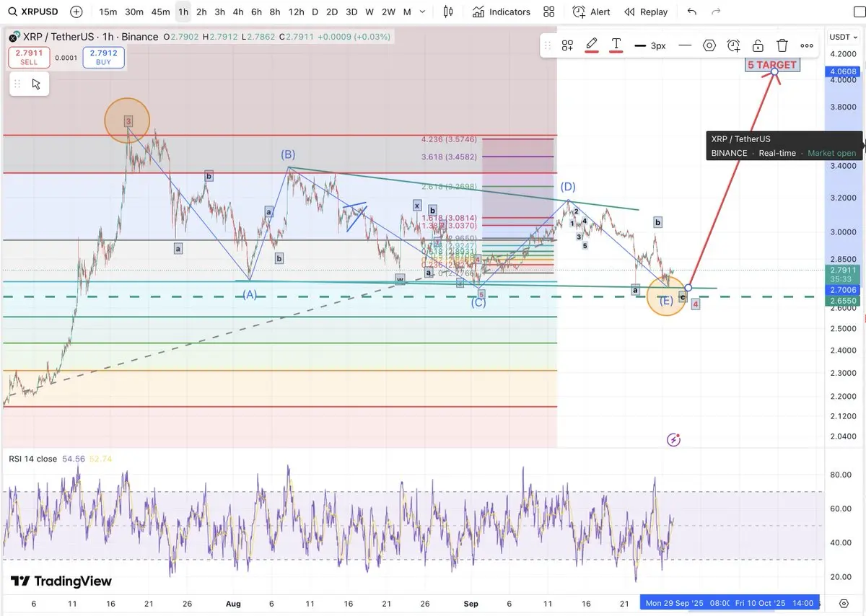
Task: Click the (B) wave label on chart
Action: pyautogui.click(x=288, y=154)
